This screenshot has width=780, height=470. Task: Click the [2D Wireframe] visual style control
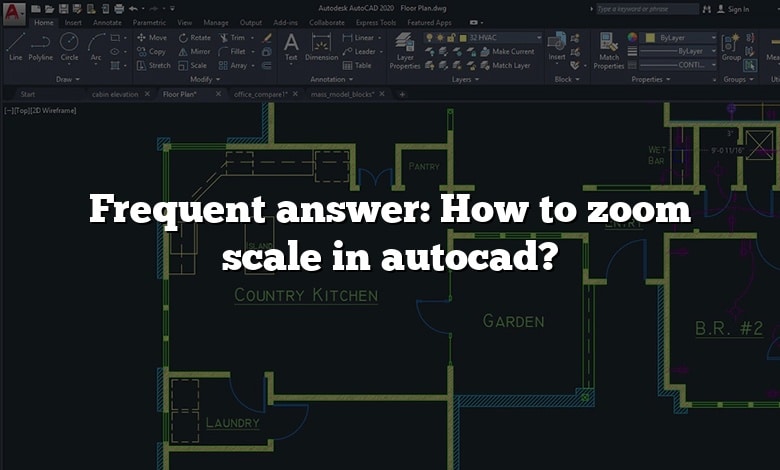54,110
